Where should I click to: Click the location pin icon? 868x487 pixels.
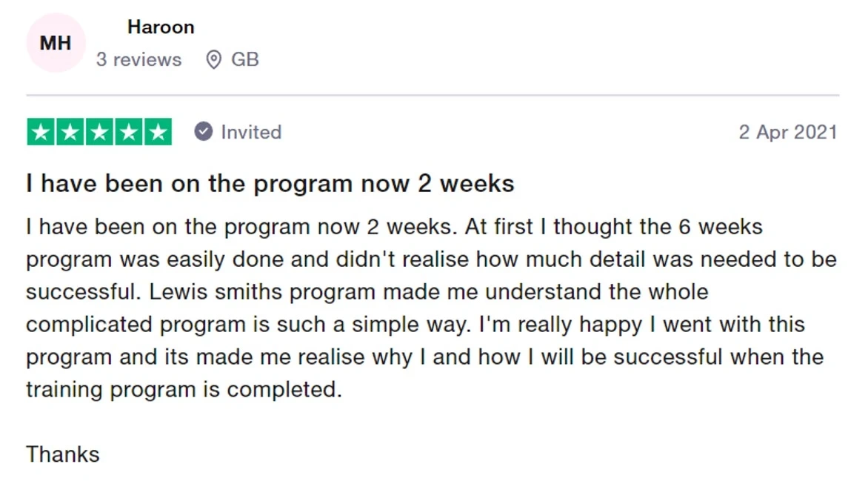coord(213,59)
